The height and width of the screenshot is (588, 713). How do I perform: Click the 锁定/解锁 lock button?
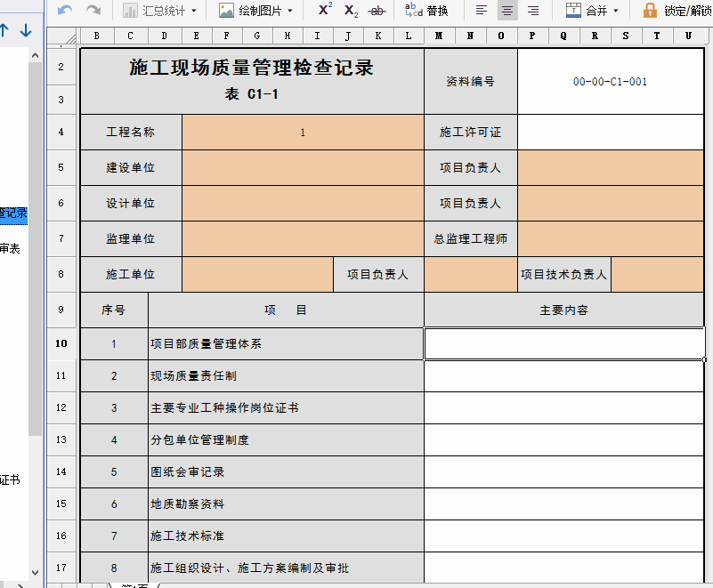[677, 11]
